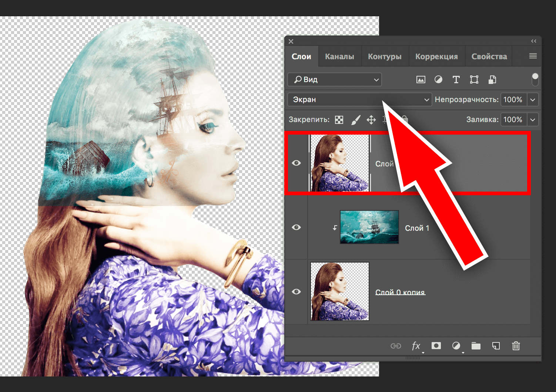Expand the Непрозрачность opacity dropdown arrow
The image size is (556, 392).
[533, 99]
